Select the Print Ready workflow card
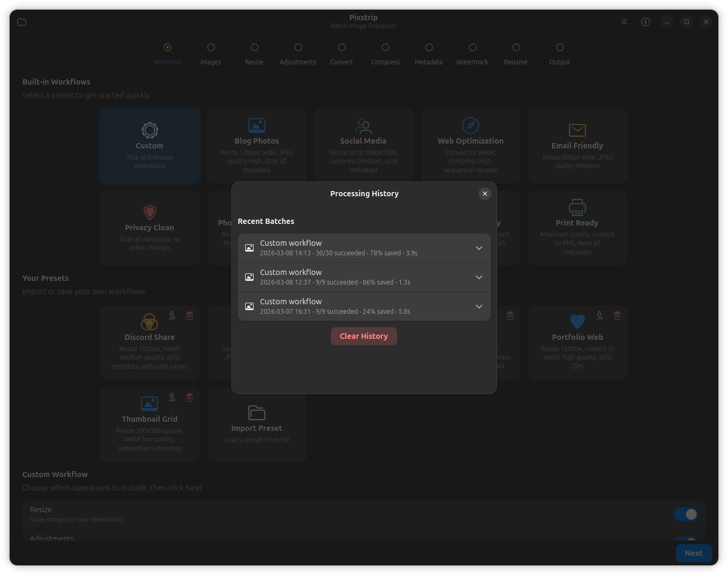 [x=577, y=228]
